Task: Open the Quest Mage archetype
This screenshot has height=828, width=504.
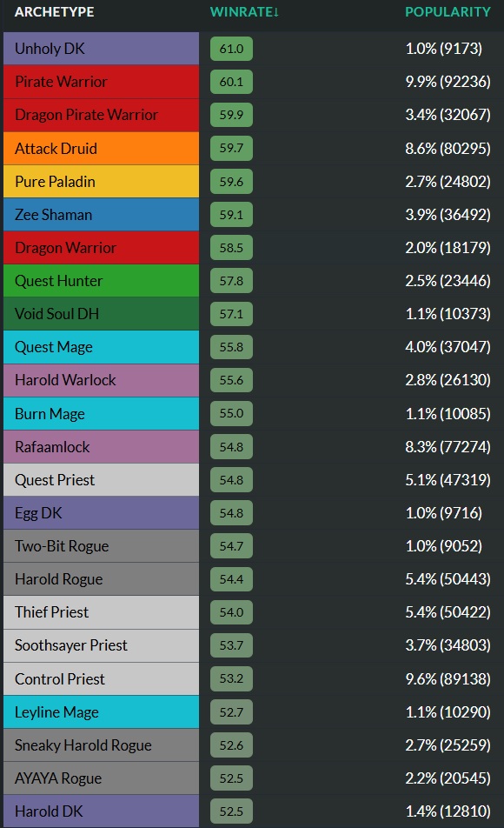Action: [102, 347]
